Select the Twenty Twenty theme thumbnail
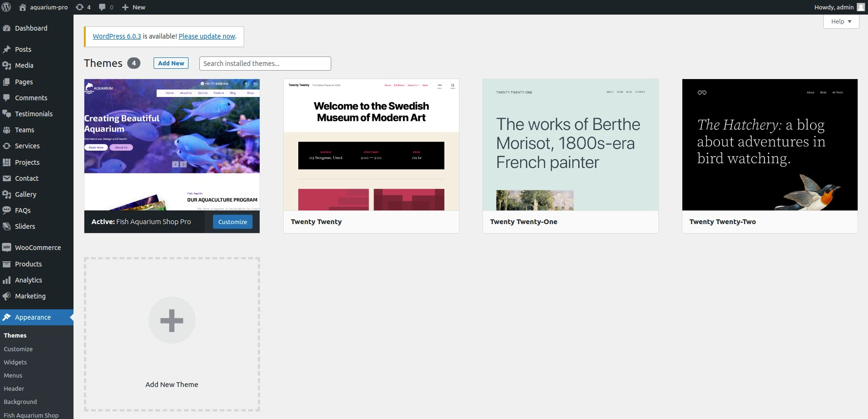The image size is (868, 419). (x=371, y=145)
